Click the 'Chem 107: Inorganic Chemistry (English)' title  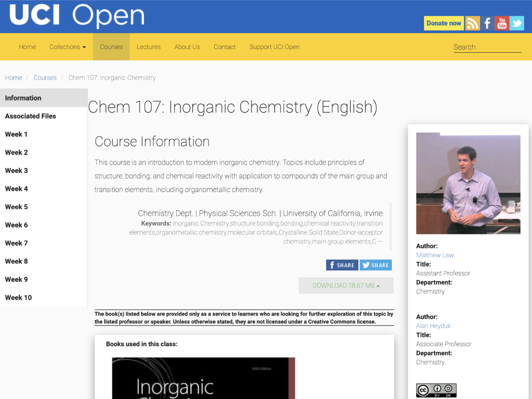click(233, 107)
